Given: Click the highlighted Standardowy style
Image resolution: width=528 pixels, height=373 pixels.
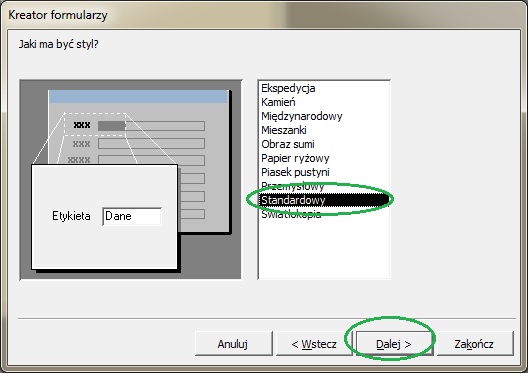Looking at the screenshot, I should pyautogui.click(x=324, y=200).
